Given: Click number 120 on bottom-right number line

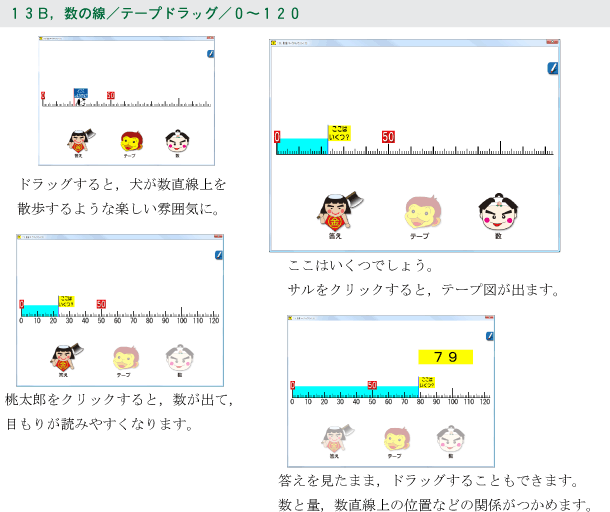Looking at the screenshot, I should (x=485, y=402).
